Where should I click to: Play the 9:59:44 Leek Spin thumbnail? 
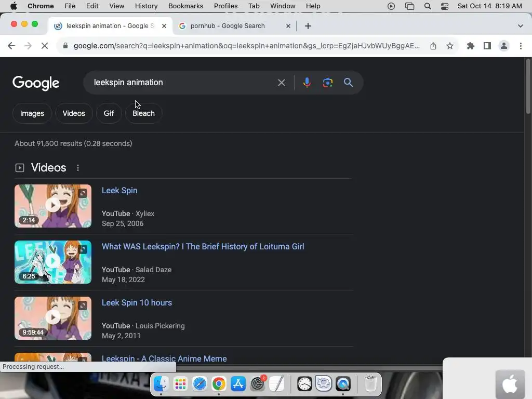53,318
